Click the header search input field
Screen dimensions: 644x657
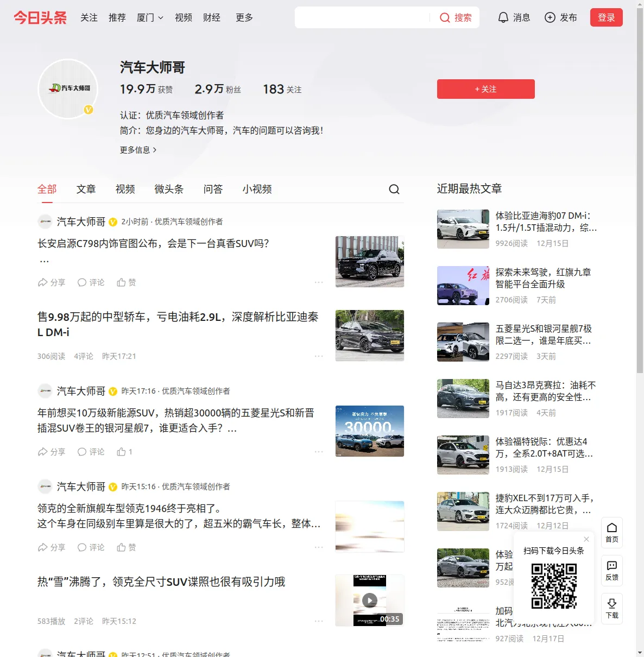(x=363, y=18)
